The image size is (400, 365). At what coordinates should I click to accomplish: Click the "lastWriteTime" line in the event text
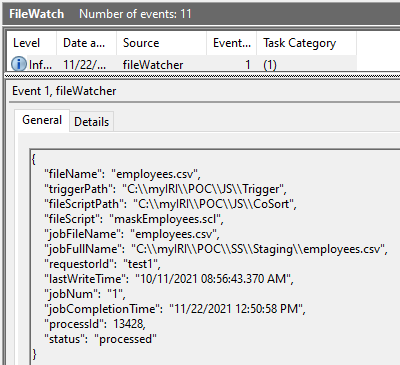tap(169, 279)
